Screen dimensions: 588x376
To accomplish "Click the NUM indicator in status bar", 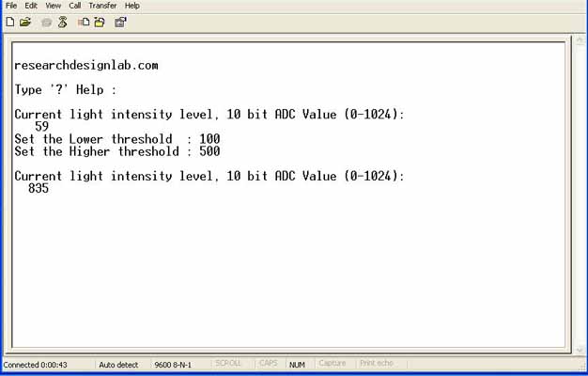I will point(297,364).
